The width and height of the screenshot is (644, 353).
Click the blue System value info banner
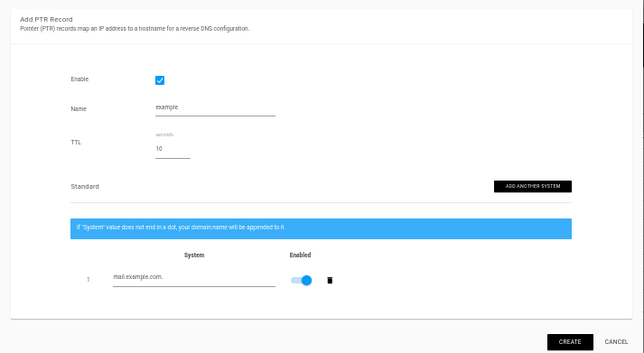(x=321, y=228)
